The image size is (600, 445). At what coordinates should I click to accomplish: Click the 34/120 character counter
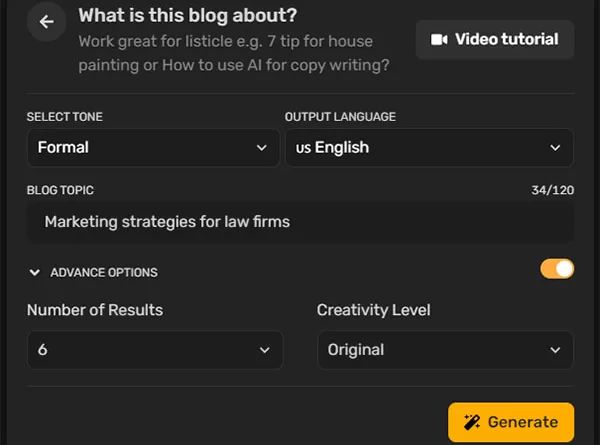click(553, 190)
